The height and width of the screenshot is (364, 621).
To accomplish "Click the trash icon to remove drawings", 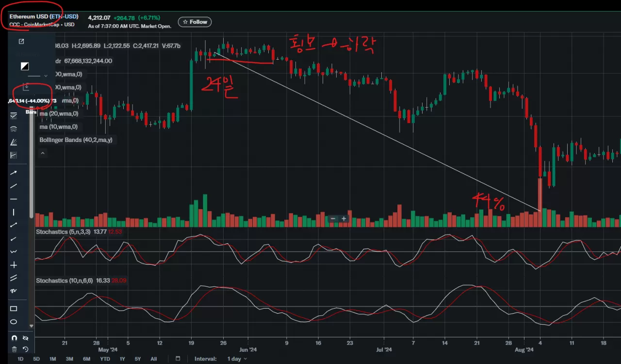I will point(14,349).
